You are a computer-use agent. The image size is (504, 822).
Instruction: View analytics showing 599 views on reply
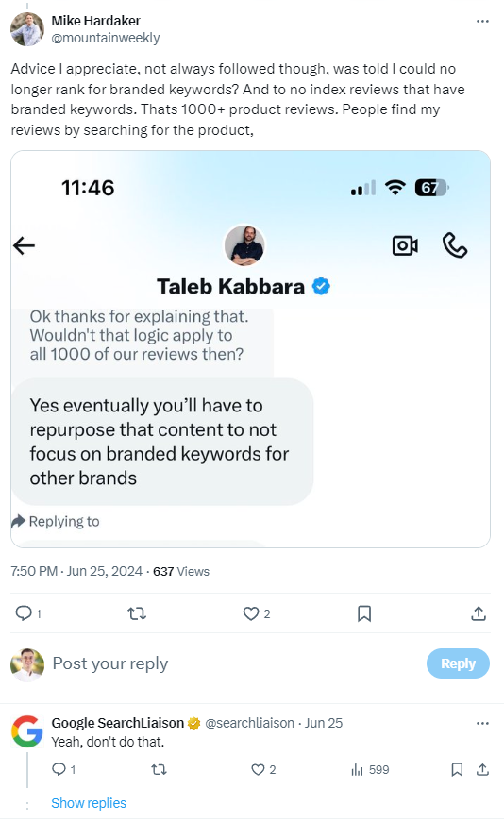click(x=370, y=769)
